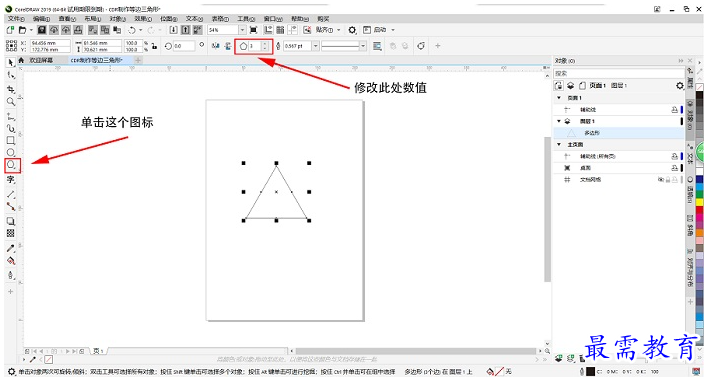Screen dimensions: 706x379
Task: Select the Transparency checkerboard tool
Action: click(x=11, y=233)
